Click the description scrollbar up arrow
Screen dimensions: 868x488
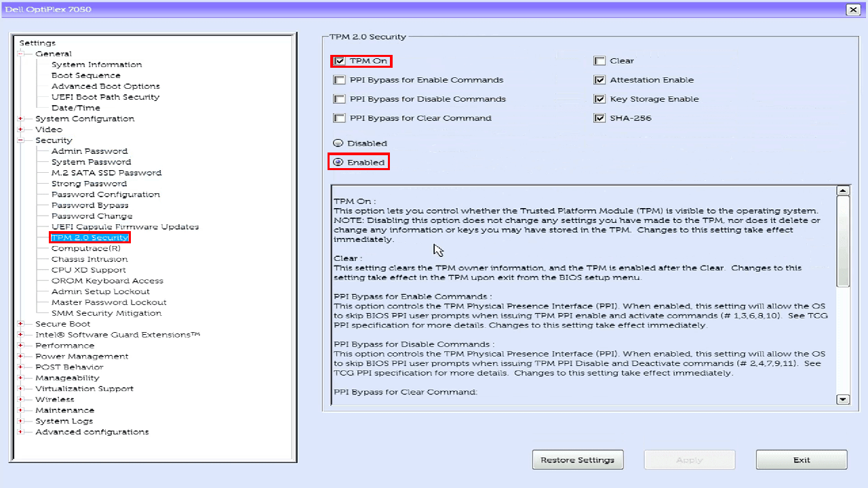pos(843,191)
